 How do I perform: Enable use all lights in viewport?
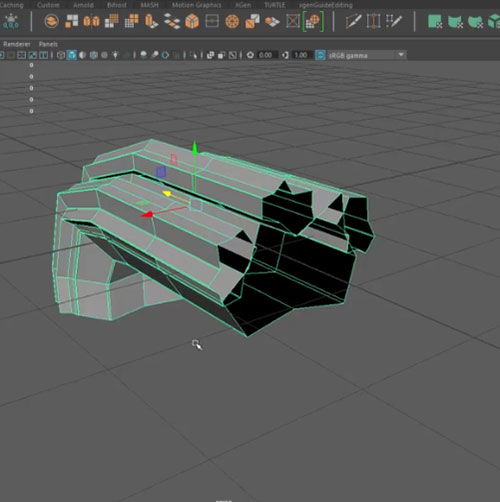115,55
